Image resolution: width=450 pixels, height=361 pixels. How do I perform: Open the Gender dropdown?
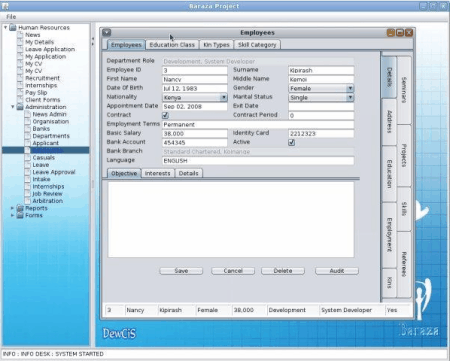pyautogui.click(x=350, y=88)
